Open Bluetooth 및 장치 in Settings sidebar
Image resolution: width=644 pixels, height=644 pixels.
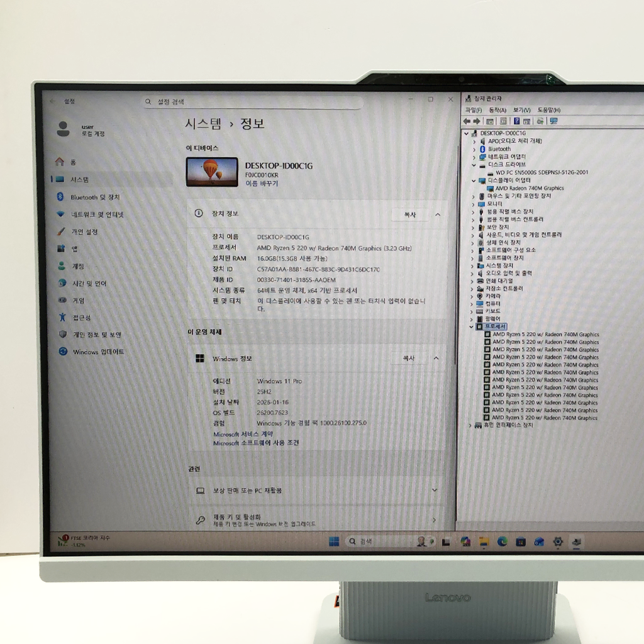[x=89, y=197]
